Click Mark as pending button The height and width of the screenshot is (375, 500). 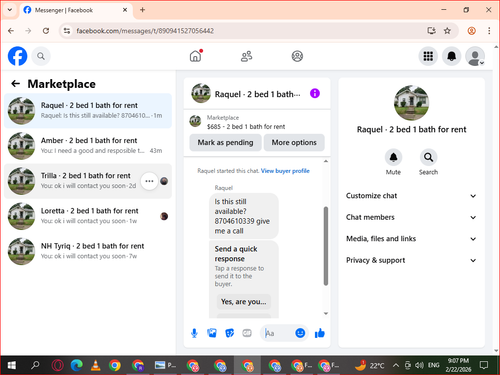tap(225, 143)
